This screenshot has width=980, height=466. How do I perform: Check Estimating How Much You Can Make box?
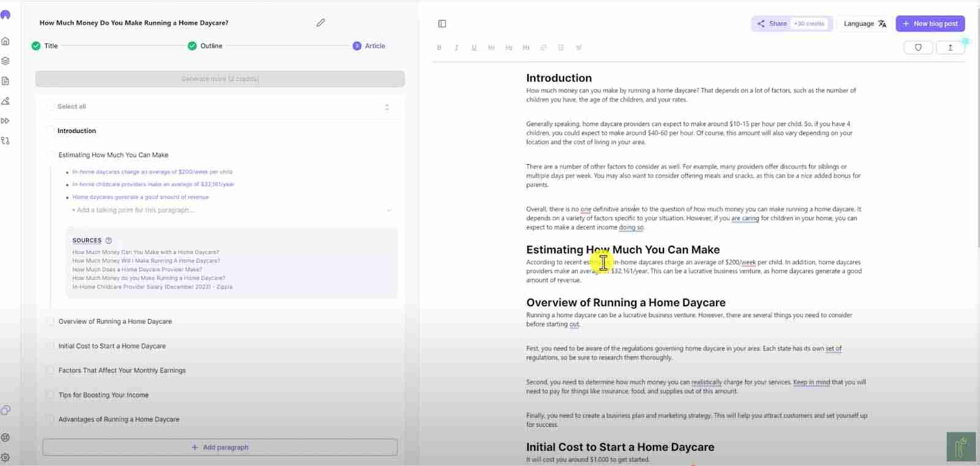click(51, 155)
